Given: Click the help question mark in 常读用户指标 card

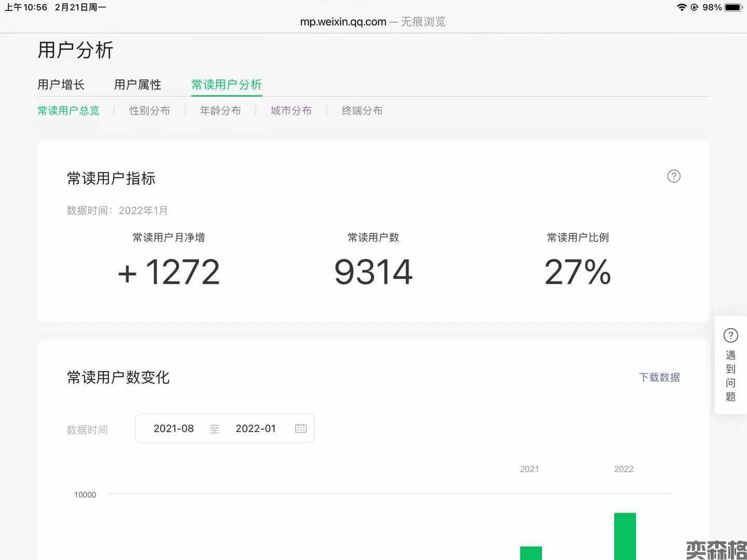Looking at the screenshot, I should (673, 176).
